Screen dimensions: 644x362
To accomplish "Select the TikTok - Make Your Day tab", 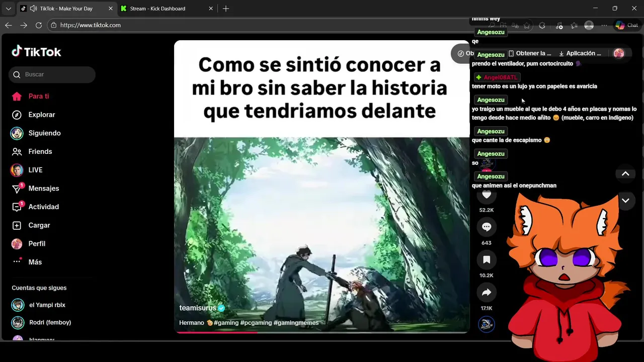I will click(x=66, y=9).
